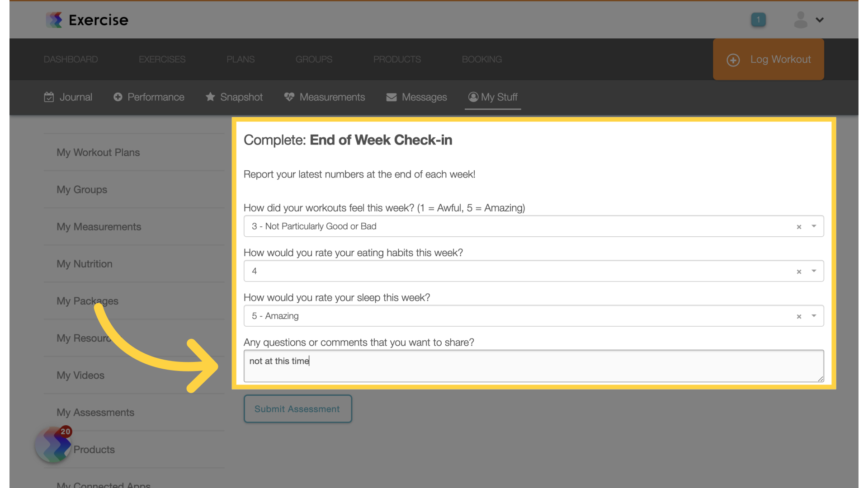
Task: Clear the sleep rating selection
Action: pos(799,316)
